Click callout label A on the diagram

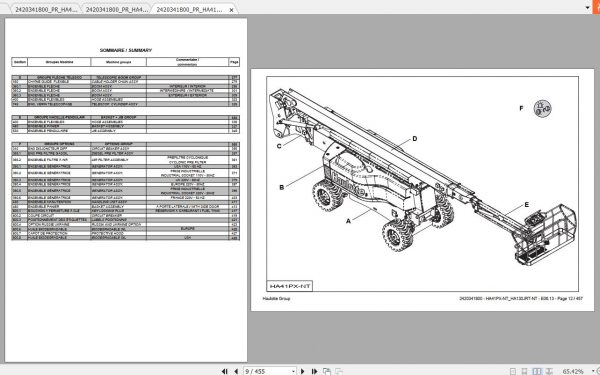[348, 221]
